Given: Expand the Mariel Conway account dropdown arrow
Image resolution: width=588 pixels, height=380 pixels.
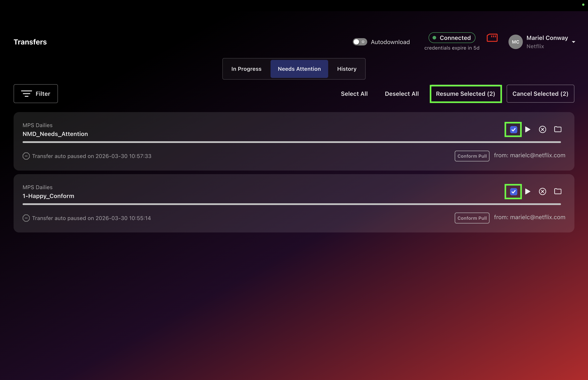Looking at the screenshot, I should pyautogui.click(x=573, y=42).
